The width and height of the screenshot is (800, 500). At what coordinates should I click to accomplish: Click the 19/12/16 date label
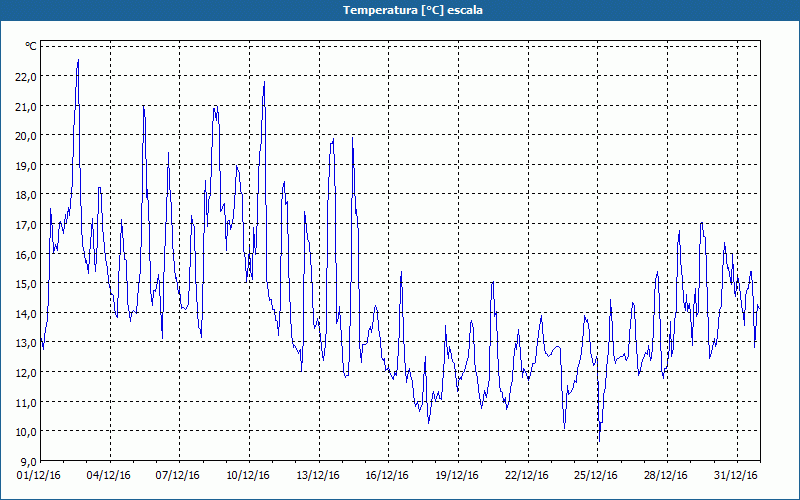tap(457, 476)
